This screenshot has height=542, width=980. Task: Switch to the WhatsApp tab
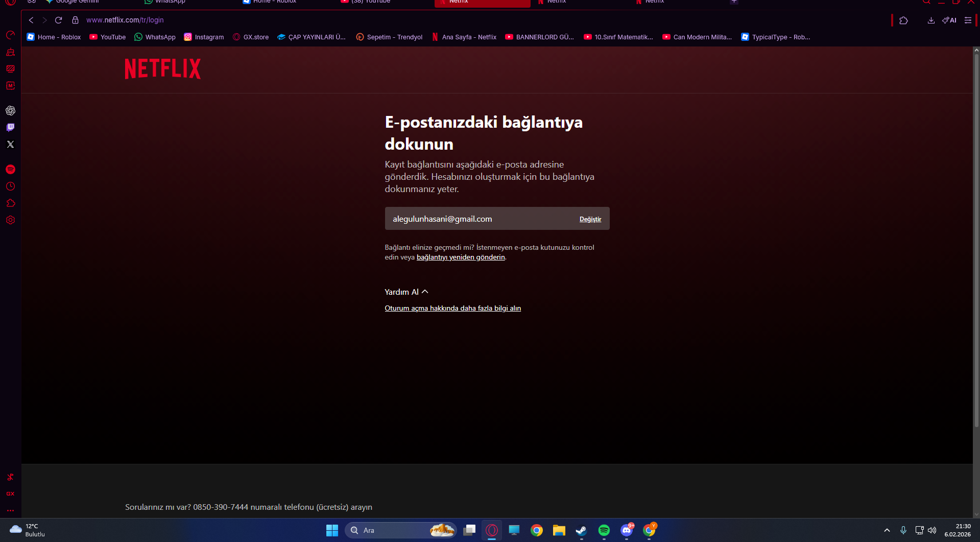pos(164,2)
